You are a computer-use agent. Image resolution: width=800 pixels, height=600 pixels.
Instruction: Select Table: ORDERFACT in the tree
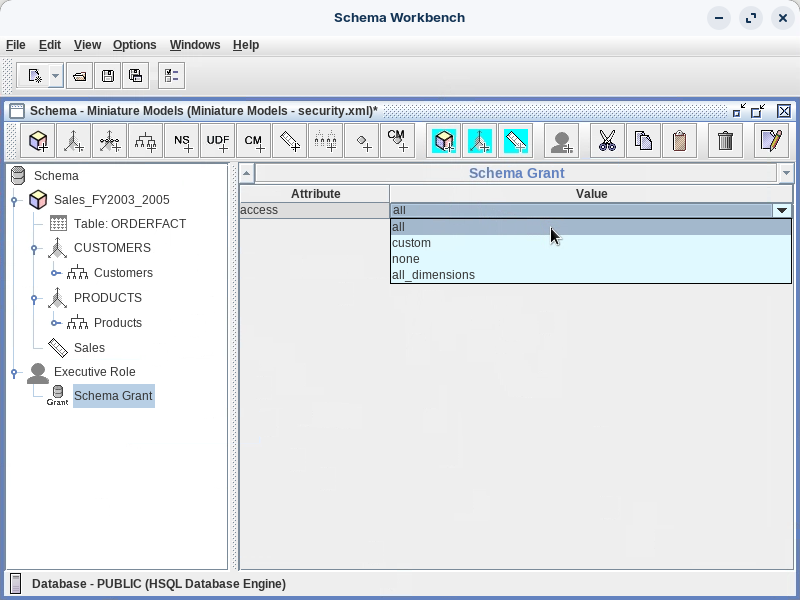[x=129, y=224]
